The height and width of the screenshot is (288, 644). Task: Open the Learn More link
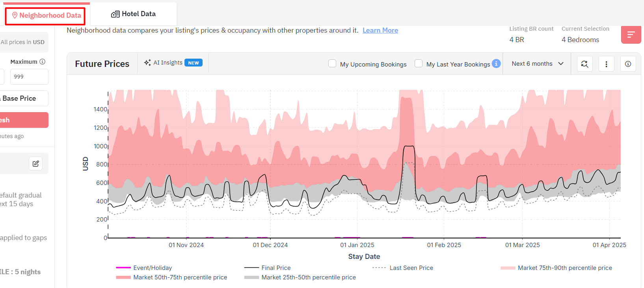[x=380, y=30]
